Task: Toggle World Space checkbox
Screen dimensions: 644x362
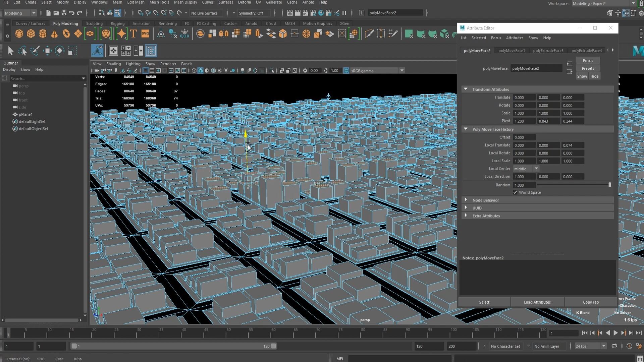Action: click(515, 192)
